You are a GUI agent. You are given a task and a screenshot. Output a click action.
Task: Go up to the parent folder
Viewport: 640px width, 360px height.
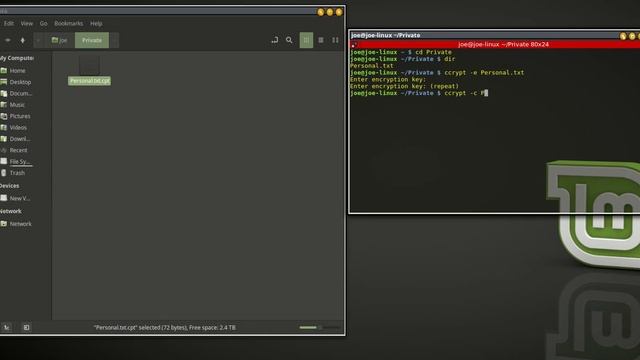coord(22,40)
